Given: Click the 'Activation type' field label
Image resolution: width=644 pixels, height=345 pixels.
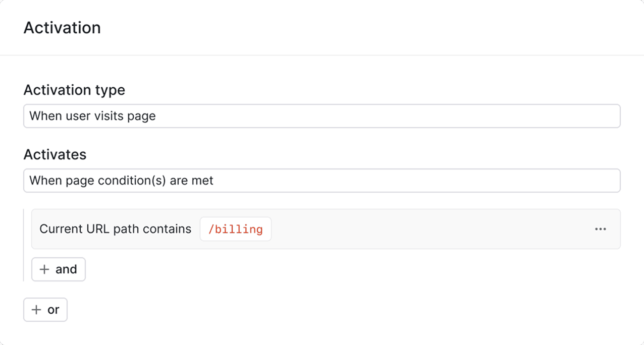Looking at the screenshot, I should click(x=74, y=90).
